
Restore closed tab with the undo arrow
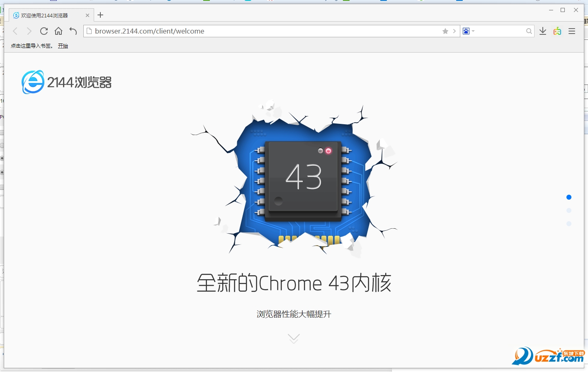pyautogui.click(x=73, y=31)
